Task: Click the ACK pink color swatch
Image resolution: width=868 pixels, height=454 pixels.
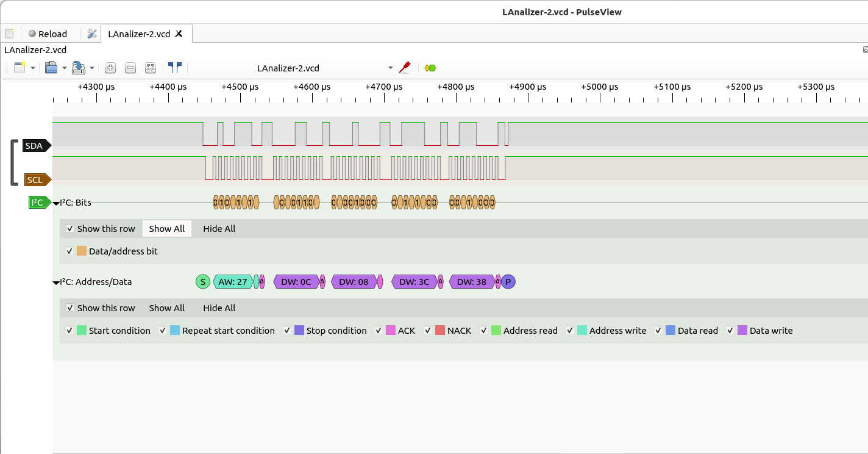Action: (391, 331)
